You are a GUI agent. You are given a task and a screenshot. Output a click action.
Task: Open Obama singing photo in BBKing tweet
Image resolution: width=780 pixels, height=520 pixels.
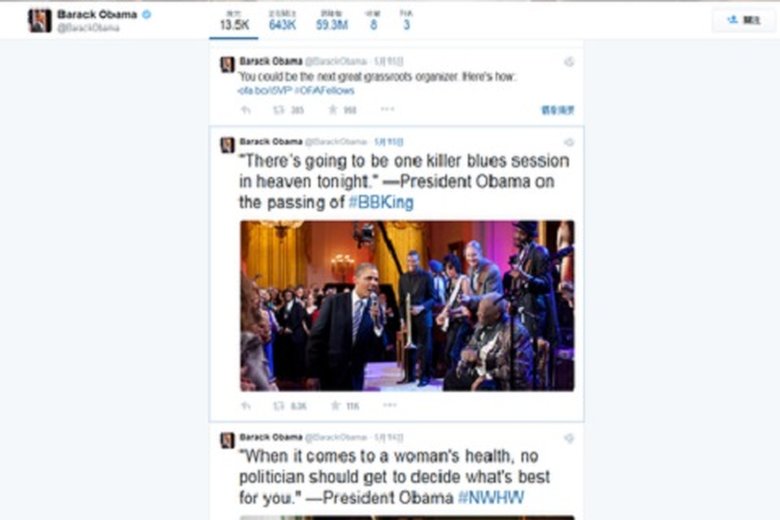(407, 306)
